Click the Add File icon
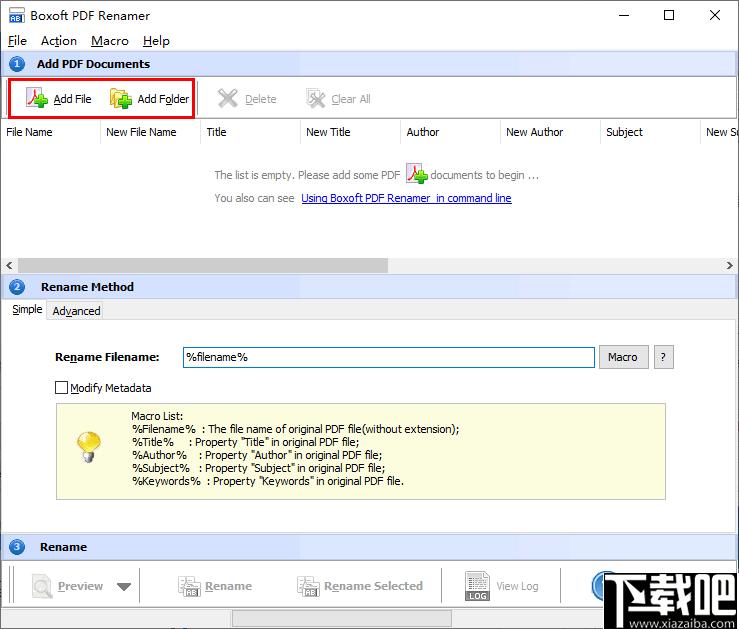Image resolution: width=739 pixels, height=629 pixels. click(37, 98)
